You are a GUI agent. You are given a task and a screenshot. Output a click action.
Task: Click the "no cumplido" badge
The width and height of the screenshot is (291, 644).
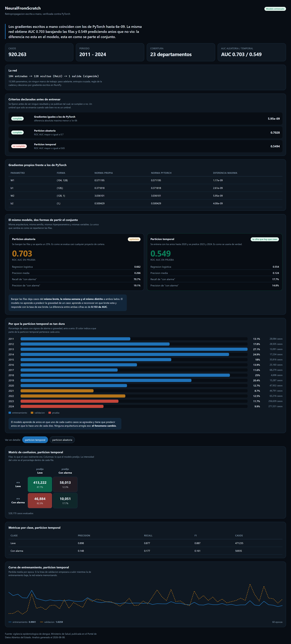point(19,146)
